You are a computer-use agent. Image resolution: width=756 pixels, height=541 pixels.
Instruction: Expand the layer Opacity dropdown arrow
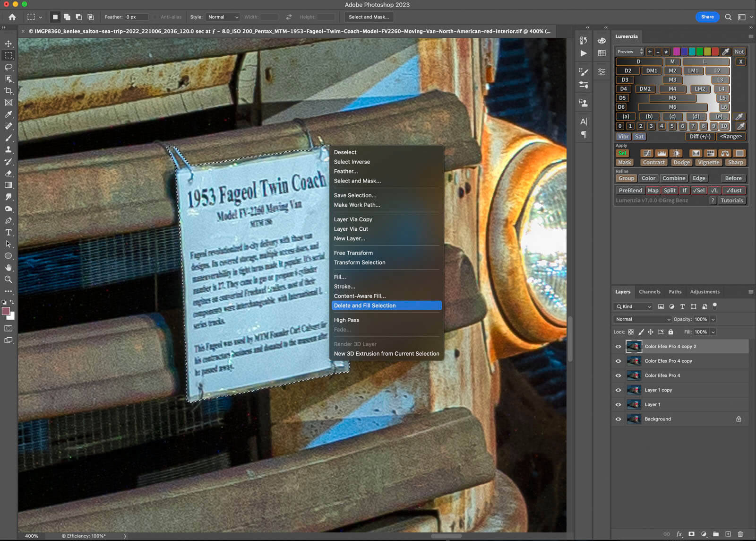(713, 319)
